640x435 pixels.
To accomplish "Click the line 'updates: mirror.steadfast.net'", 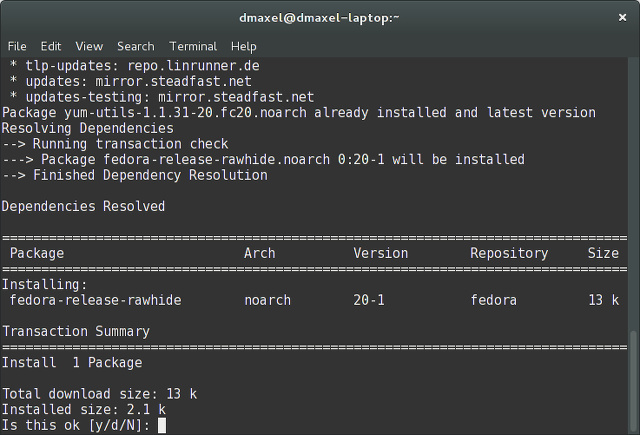I will pos(139,82).
